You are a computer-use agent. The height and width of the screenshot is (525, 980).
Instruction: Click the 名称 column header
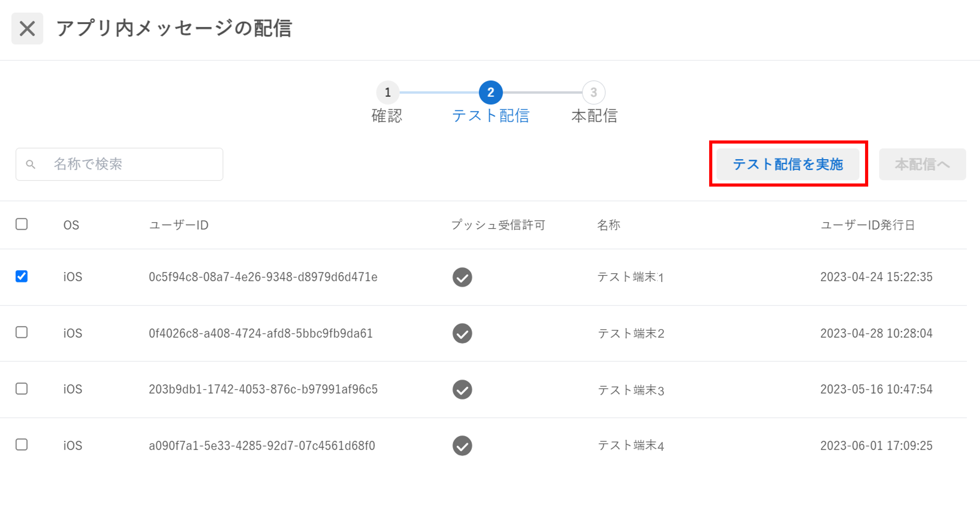(608, 225)
